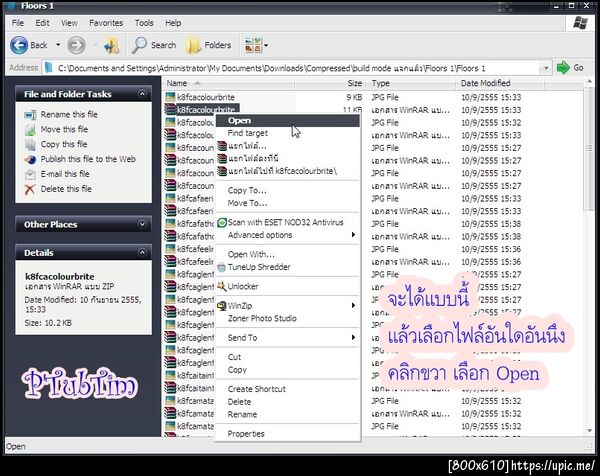Click the WinRAR icon beside แยกไฟล์...
Screen dimensions: 600x476
[x=222, y=146]
